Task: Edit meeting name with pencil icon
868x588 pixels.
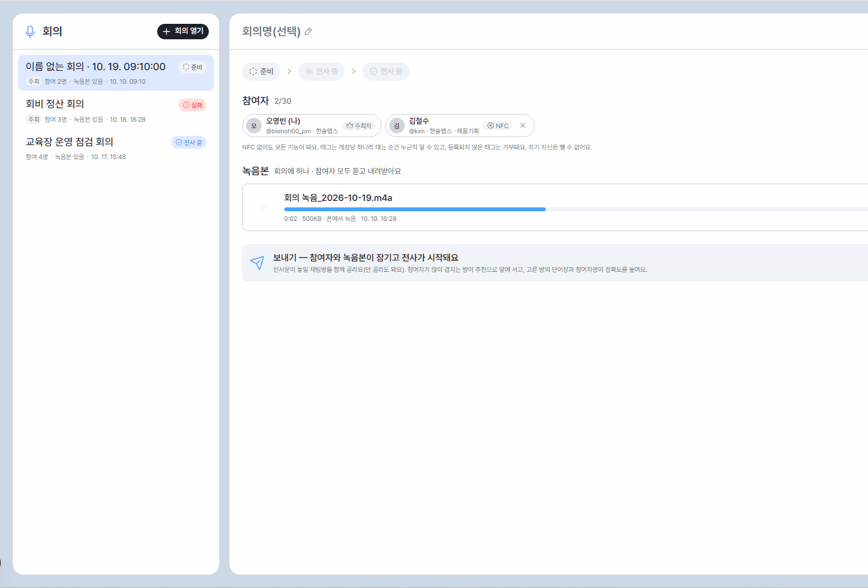Action: pyautogui.click(x=308, y=32)
